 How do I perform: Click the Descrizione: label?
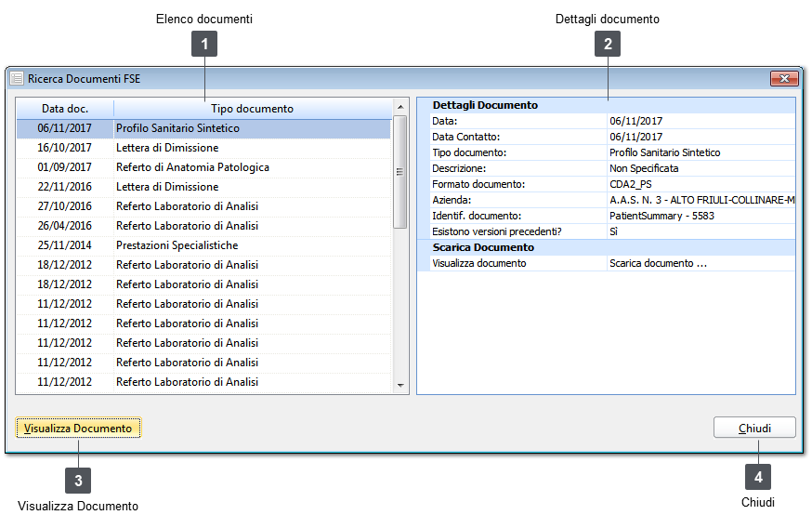459,168
